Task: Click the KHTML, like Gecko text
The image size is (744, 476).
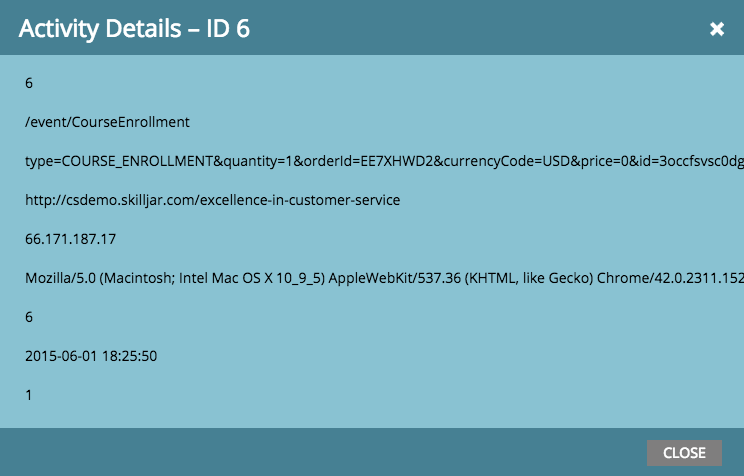Action: coord(529,278)
